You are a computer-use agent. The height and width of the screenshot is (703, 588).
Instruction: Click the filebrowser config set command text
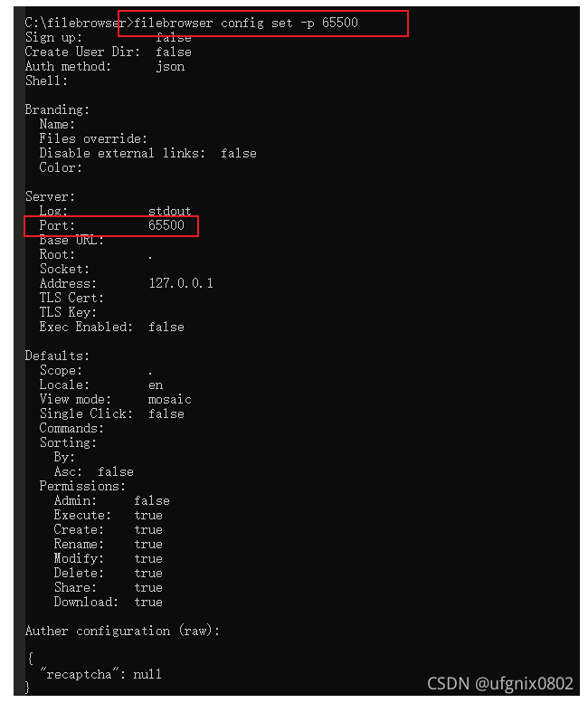coord(246,23)
